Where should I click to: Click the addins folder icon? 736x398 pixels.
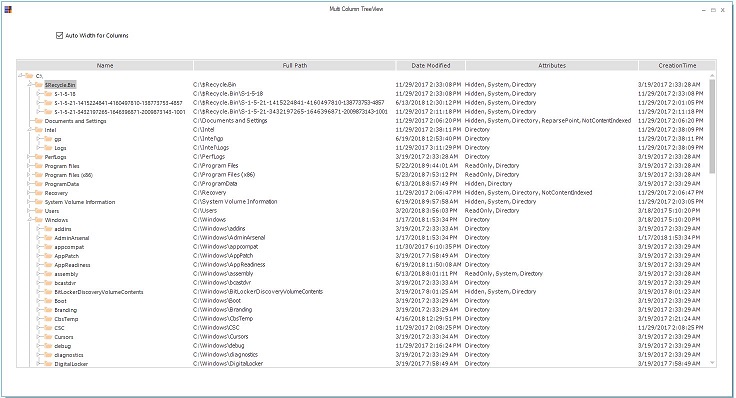click(48, 229)
